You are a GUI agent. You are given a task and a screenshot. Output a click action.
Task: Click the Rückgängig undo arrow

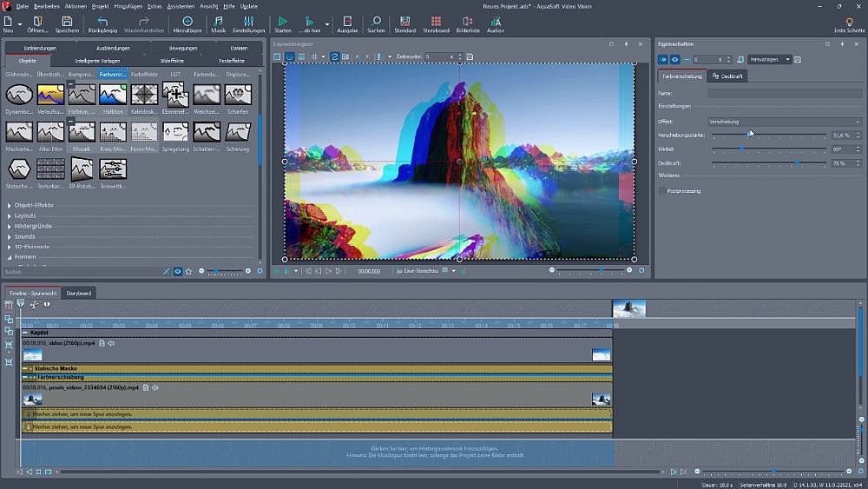[102, 22]
